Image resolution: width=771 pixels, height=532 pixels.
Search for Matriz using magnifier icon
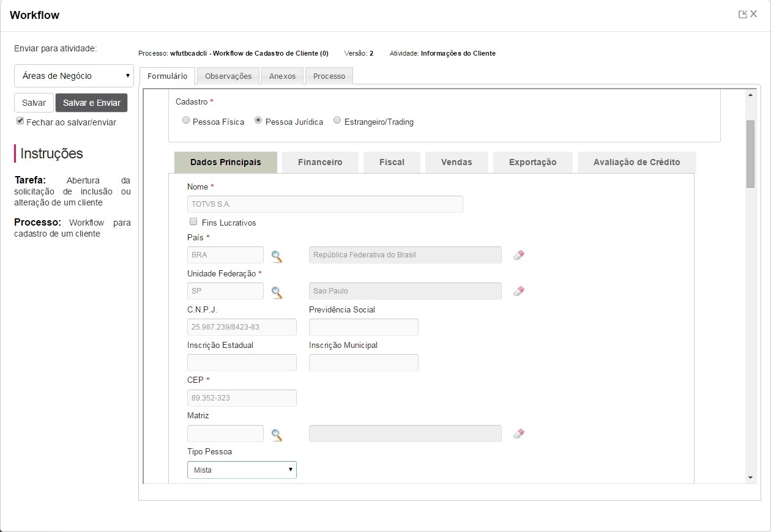pos(277,435)
